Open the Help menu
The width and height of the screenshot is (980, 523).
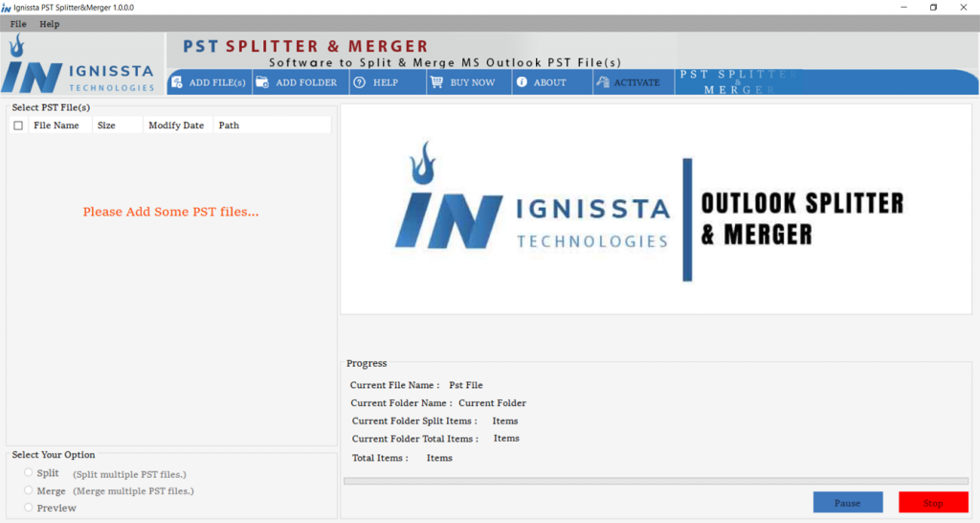click(x=49, y=24)
